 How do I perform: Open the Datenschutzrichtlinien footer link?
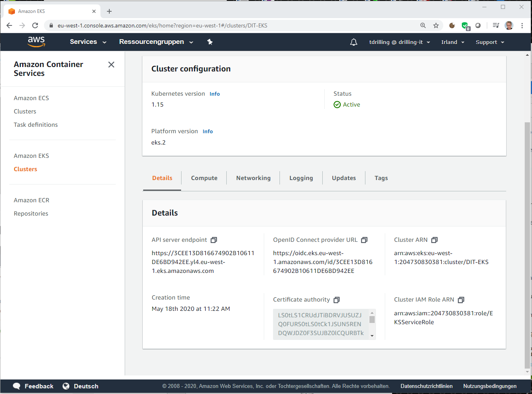(x=427, y=386)
